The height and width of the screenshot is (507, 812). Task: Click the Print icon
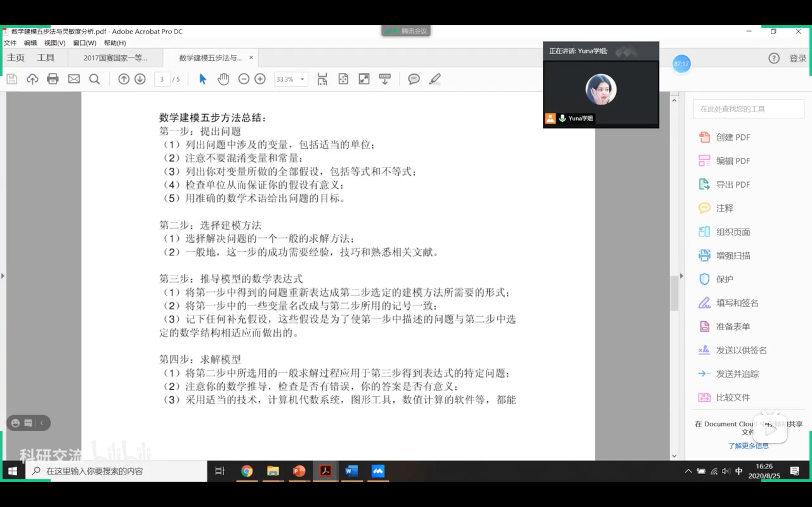pyautogui.click(x=53, y=79)
